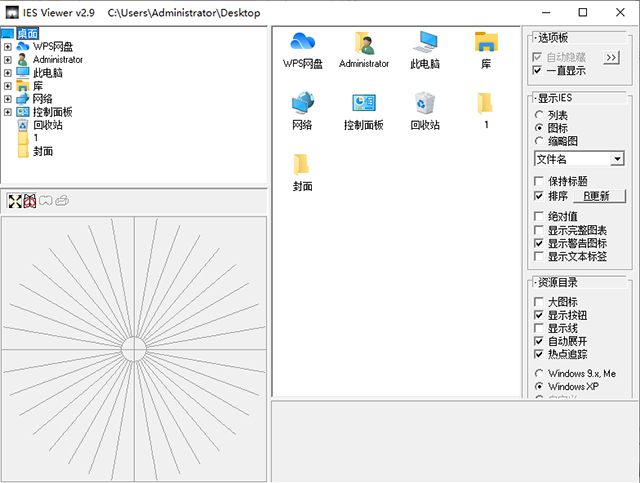Image resolution: width=640 pixels, height=483 pixels.
Task: Open the 控制面板 icon in the file pane
Action: [x=364, y=103]
